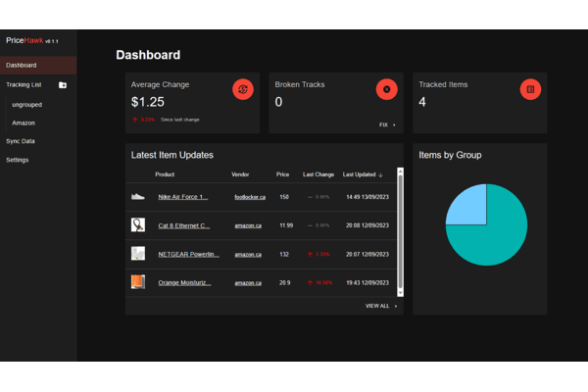The image size is (588, 392).
Task: Click the price 150 in Nike row
Action: (284, 197)
